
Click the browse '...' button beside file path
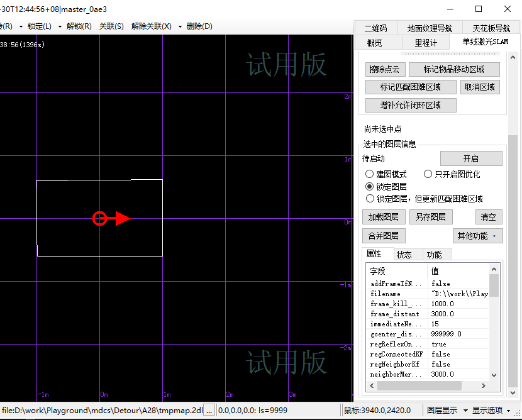(x=209, y=410)
